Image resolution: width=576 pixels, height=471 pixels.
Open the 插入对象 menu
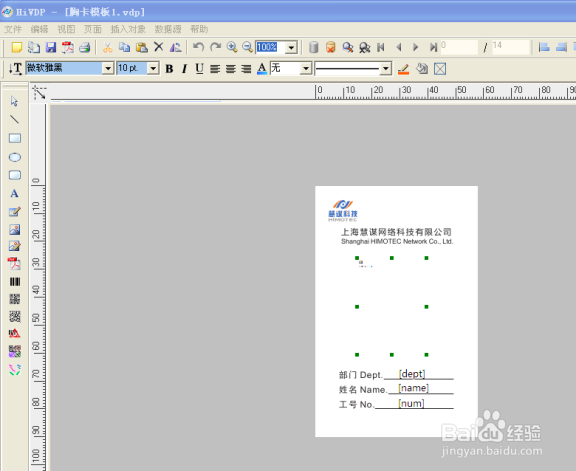pos(128,29)
